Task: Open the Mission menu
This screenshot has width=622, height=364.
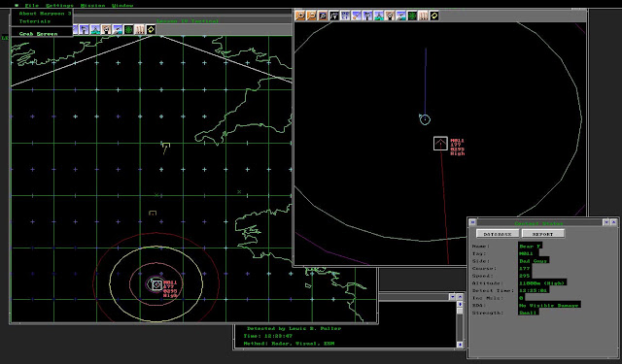Action: click(x=93, y=6)
